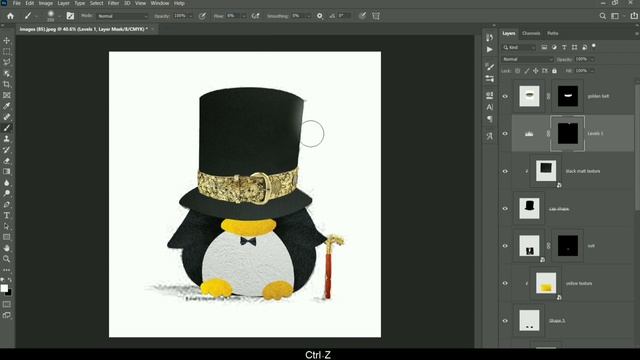Open the Paragraph panel icon in the dock
This screenshot has width=640, height=360.
click(489, 119)
